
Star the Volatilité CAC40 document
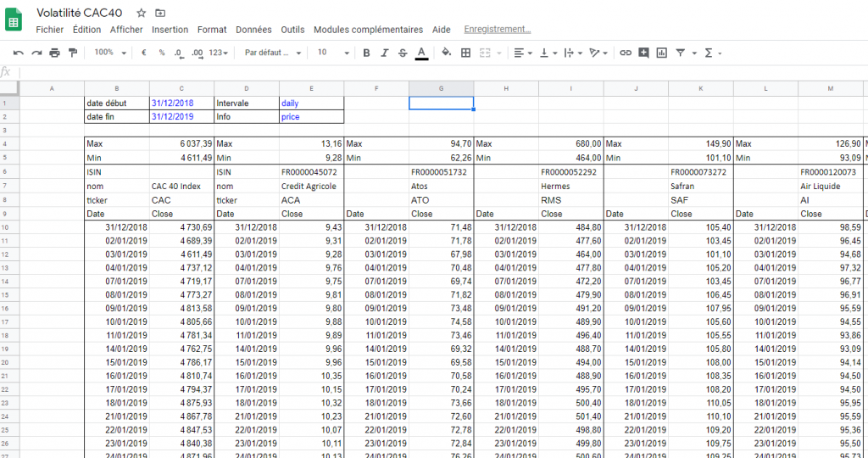142,13
